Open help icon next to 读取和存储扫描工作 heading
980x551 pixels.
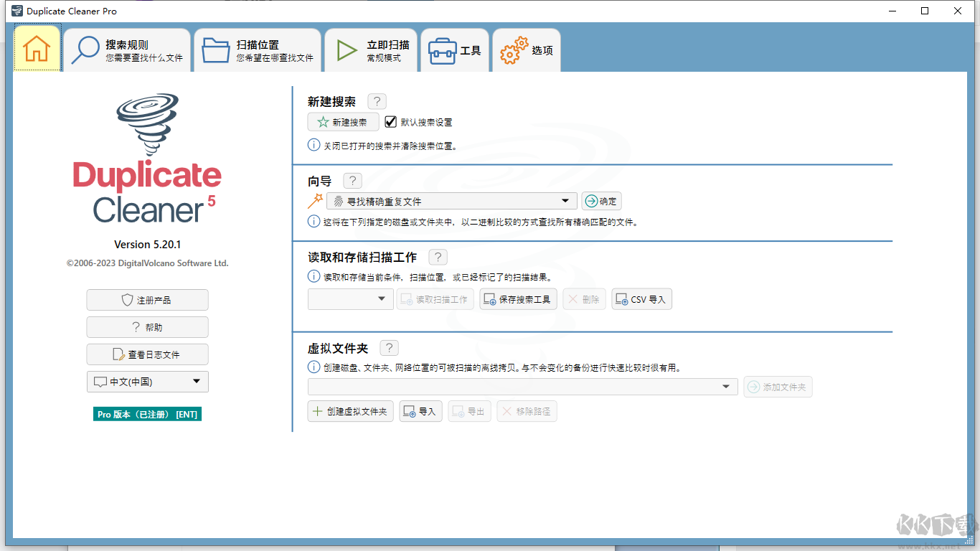click(438, 257)
